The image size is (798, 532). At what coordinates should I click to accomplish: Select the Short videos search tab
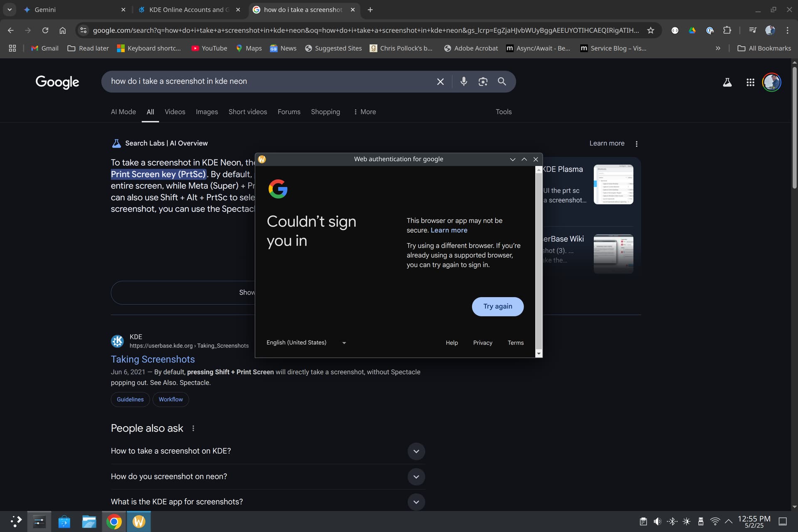coord(248,112)
